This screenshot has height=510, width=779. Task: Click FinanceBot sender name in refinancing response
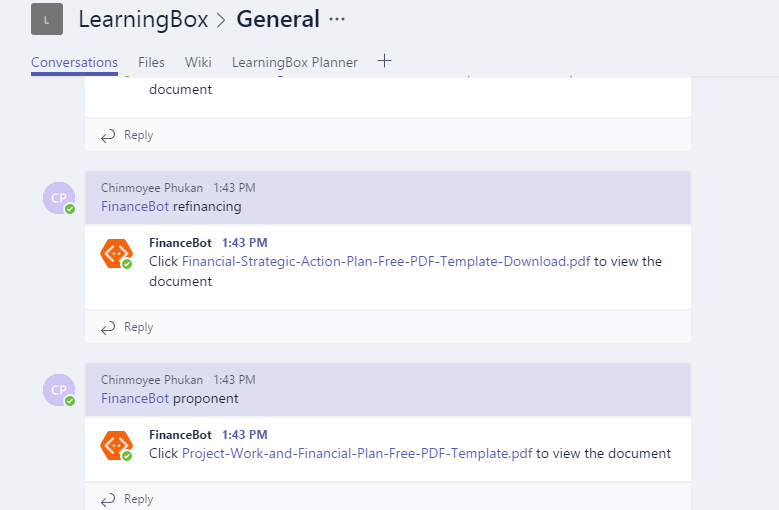[180, 242]
